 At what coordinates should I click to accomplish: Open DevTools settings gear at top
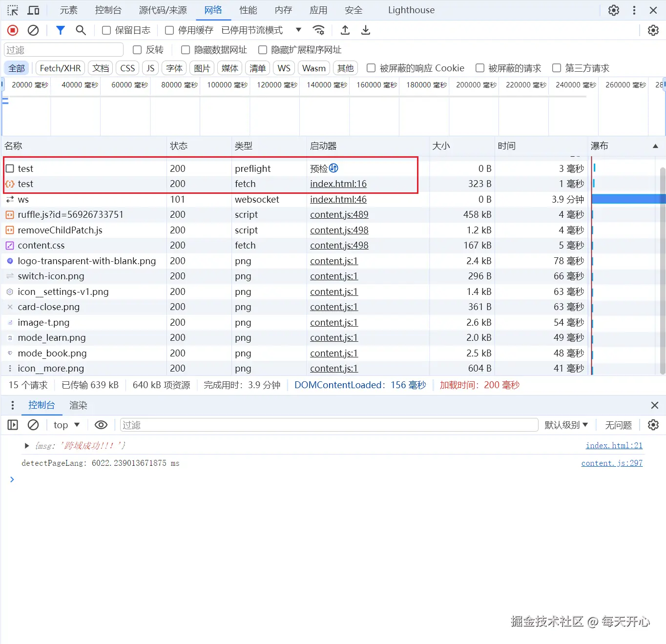tap(614, 10)
